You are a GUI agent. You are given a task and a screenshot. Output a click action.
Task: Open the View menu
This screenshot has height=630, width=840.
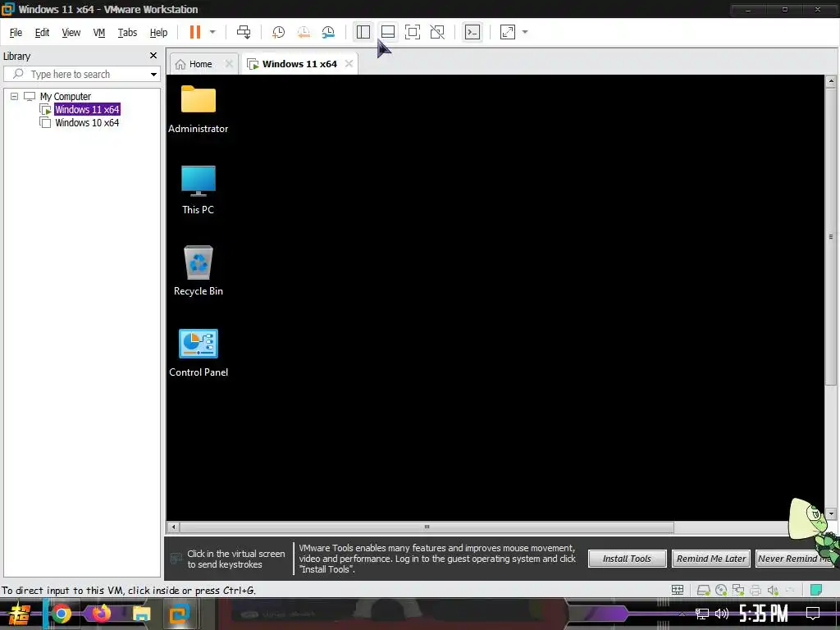click(x=71, y=33)
